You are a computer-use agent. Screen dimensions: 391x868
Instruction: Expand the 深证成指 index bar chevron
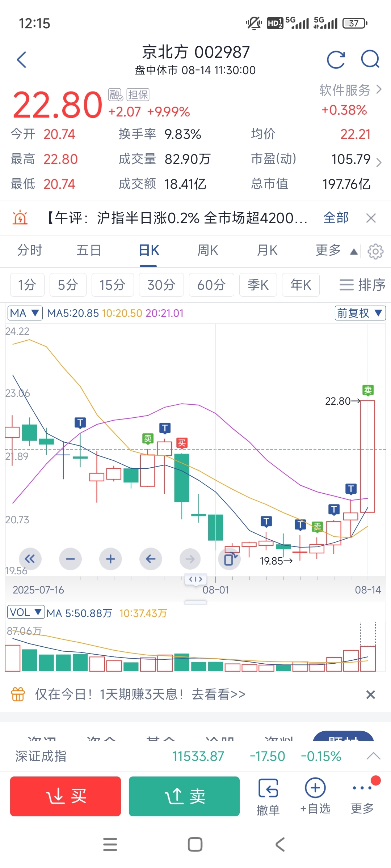(x=373, y=756)
